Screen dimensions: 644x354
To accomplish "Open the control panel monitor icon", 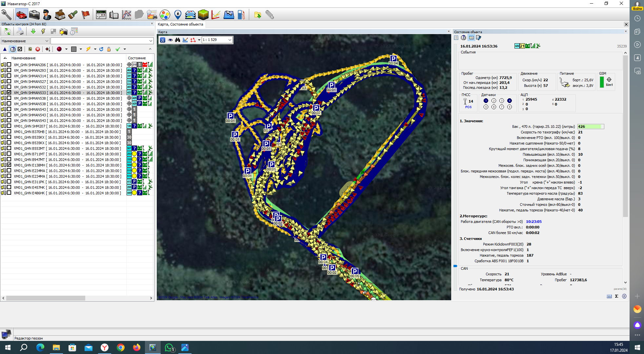I will [x=101, y=14].
